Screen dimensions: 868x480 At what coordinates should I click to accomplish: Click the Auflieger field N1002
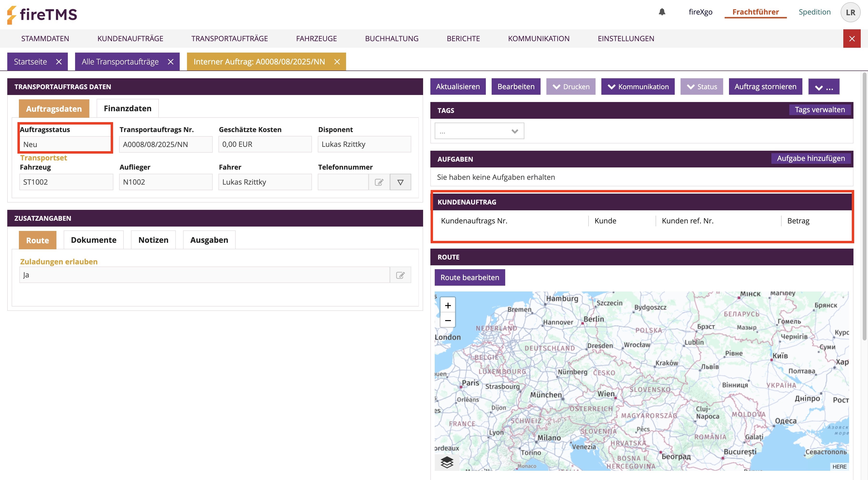(x=166, y=182)
